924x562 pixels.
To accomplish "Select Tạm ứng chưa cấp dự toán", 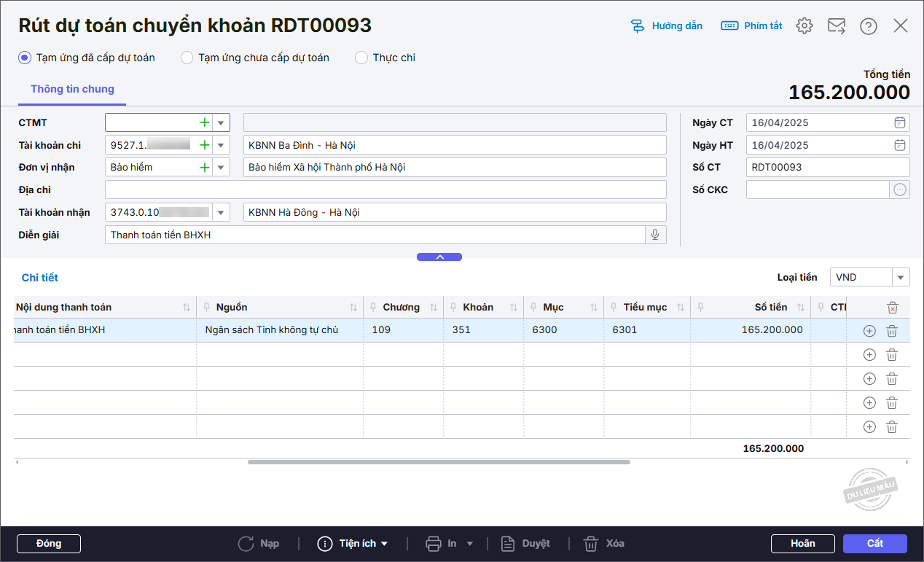I will [187, 58].
